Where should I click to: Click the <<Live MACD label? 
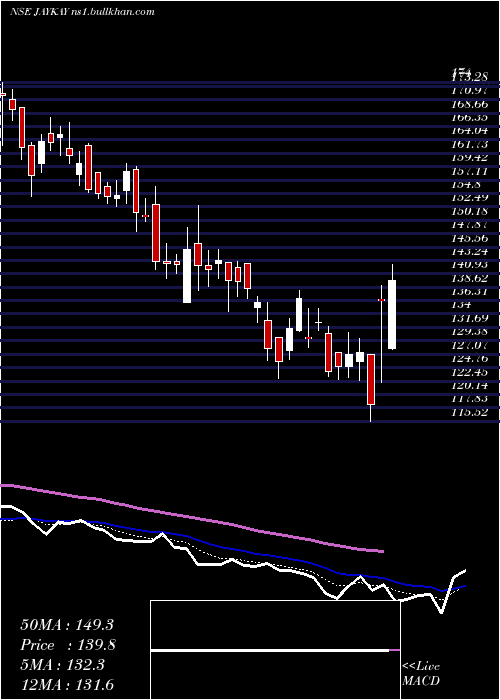421,673
